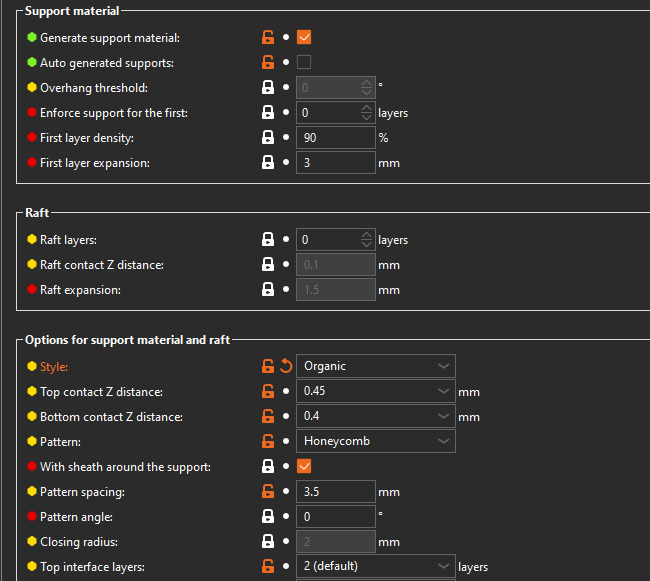Click the orange lock for Pattern spacing
The image size is (650, 581).
click(x=268, y=491)
